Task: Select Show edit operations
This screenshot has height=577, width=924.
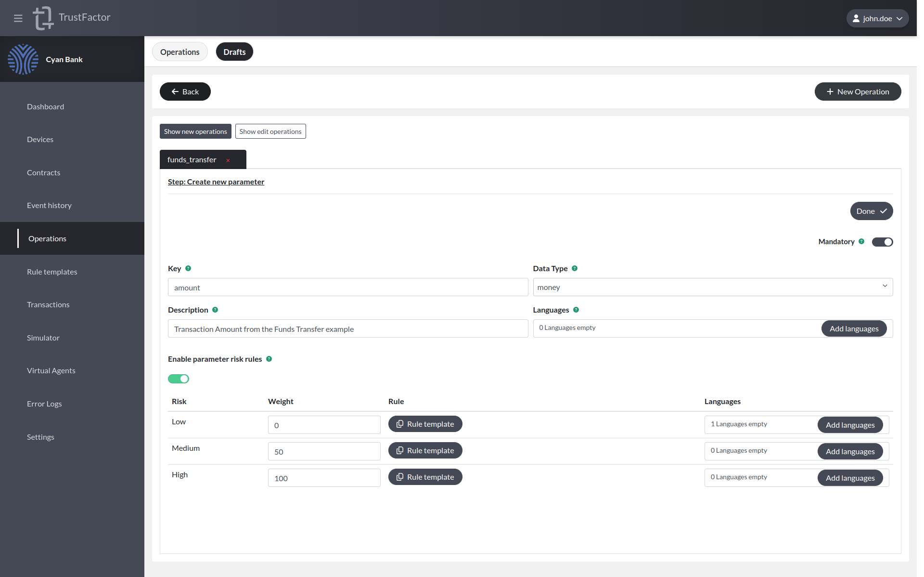Action: pyautogui.click(x=270, y=131)
